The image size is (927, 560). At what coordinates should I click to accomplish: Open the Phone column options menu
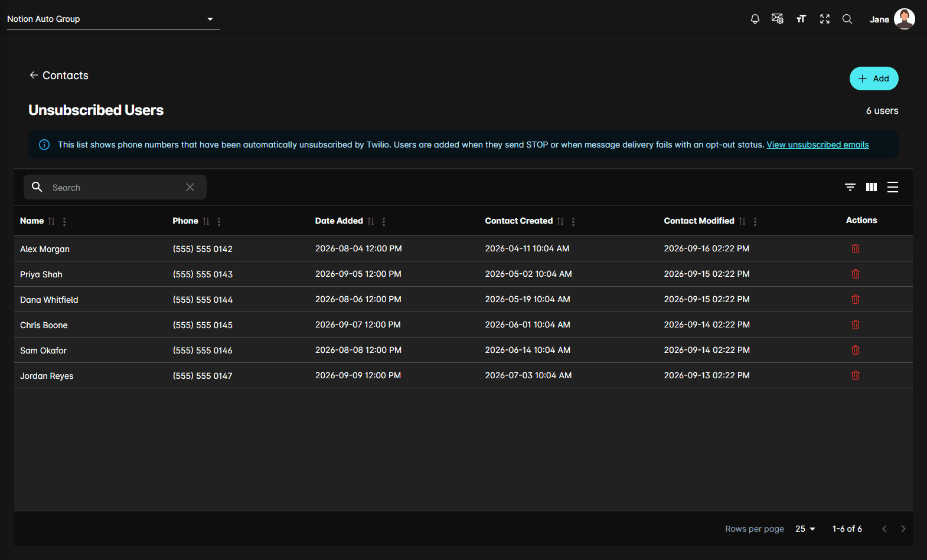(219, 222)
